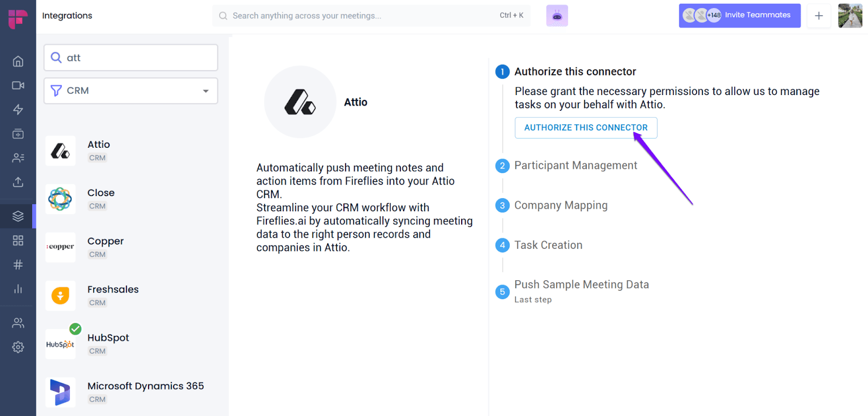Click Authorize This Connector button
The image size is (868, 416).
(x=586, y=128)
